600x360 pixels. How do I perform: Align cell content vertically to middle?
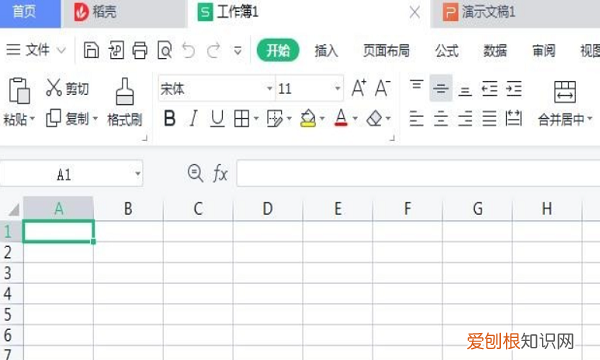(441, 88)
